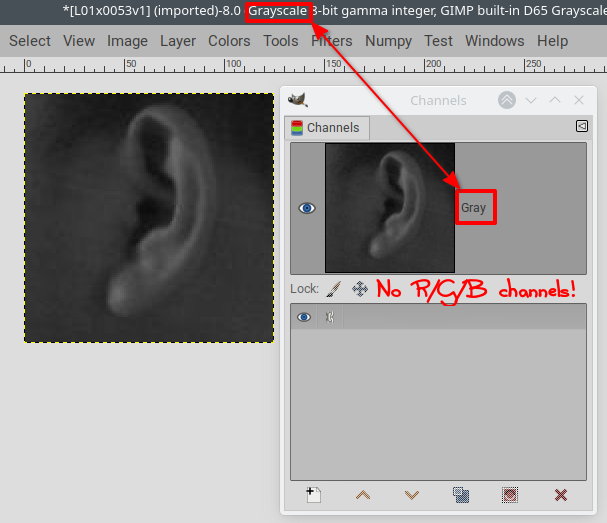This screenshot has width=607, height=523.
Task: Click the ear image on the canvas
Action: coord(149,218)
